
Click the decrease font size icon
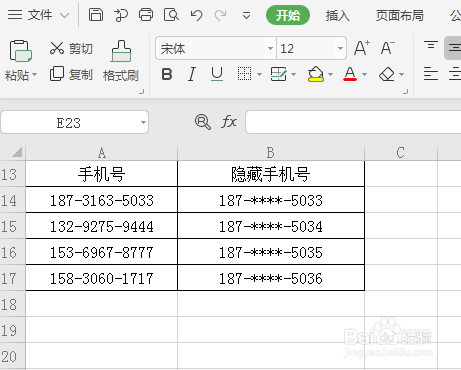coord(388,48)
